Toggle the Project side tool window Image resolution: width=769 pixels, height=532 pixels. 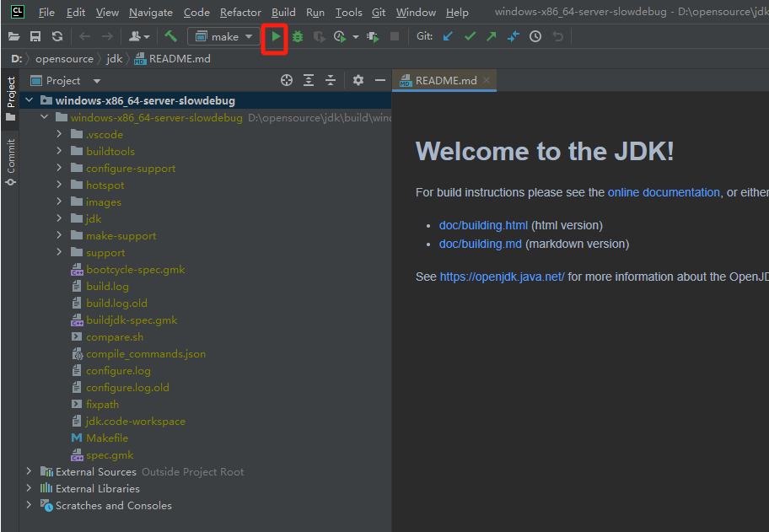click(11, 99)
